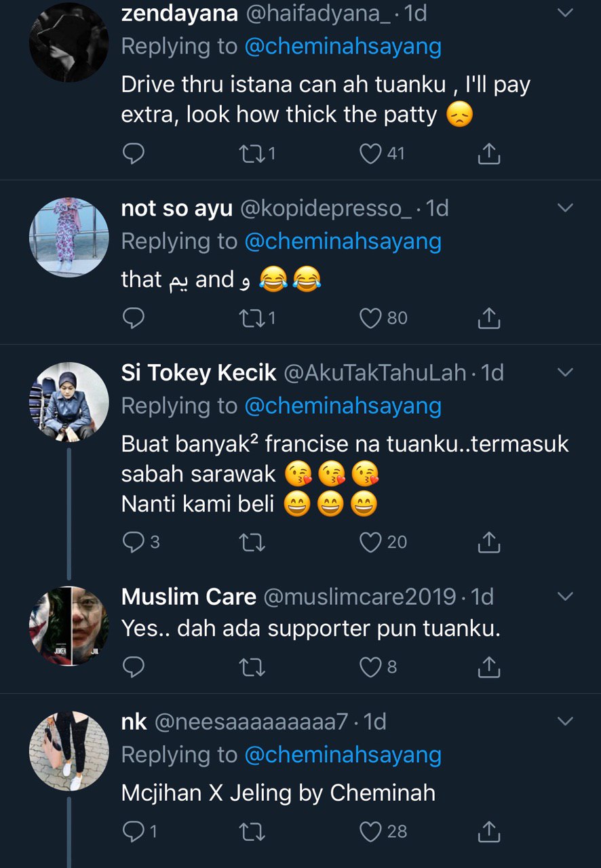
Task: Reply to not so ayu's tweet
Action: [134, 318]
